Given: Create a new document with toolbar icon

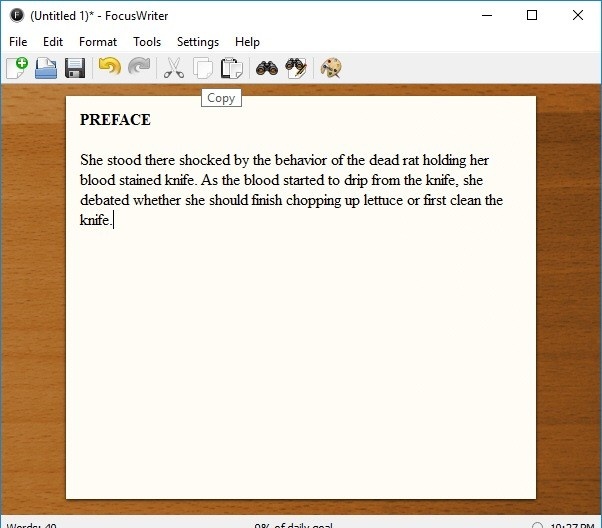Looking at the screenshot, I should 17,68.
